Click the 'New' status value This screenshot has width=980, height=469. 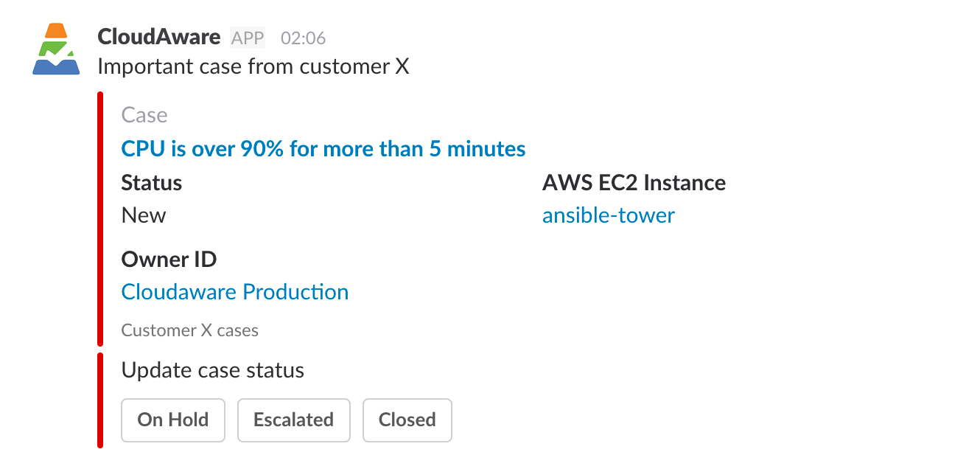point(144,215)
